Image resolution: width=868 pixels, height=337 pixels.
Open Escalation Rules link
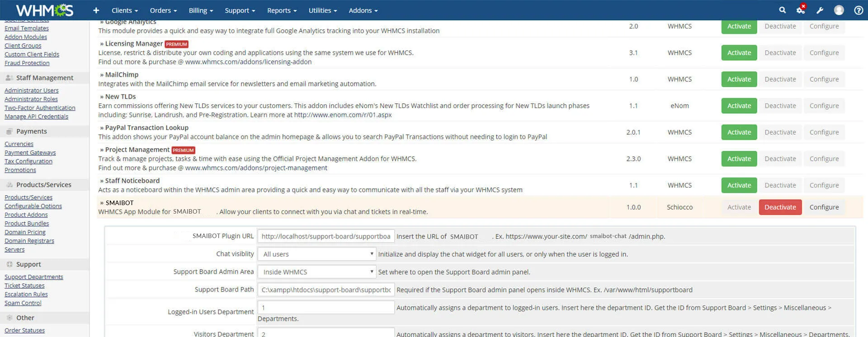click(26, 294)
